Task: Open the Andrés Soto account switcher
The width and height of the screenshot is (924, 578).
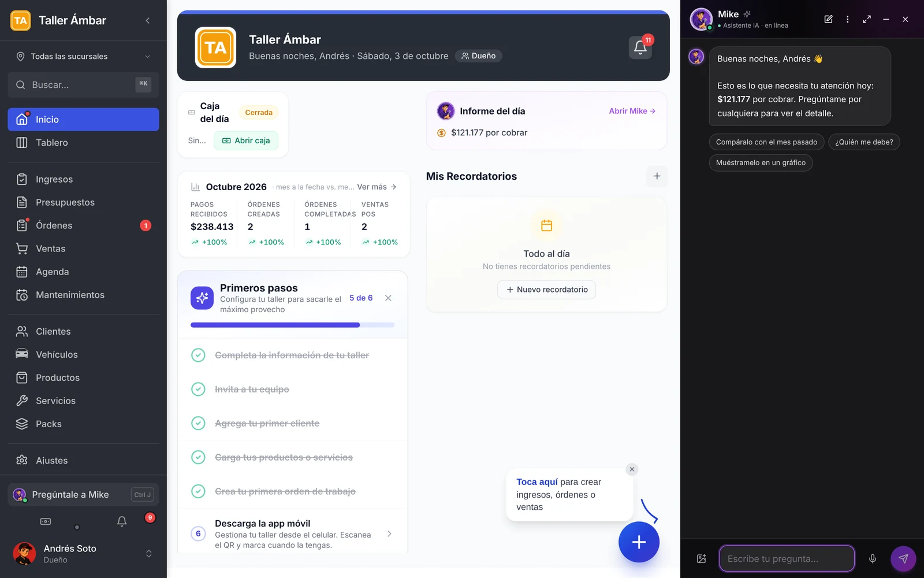Action: 83,554
